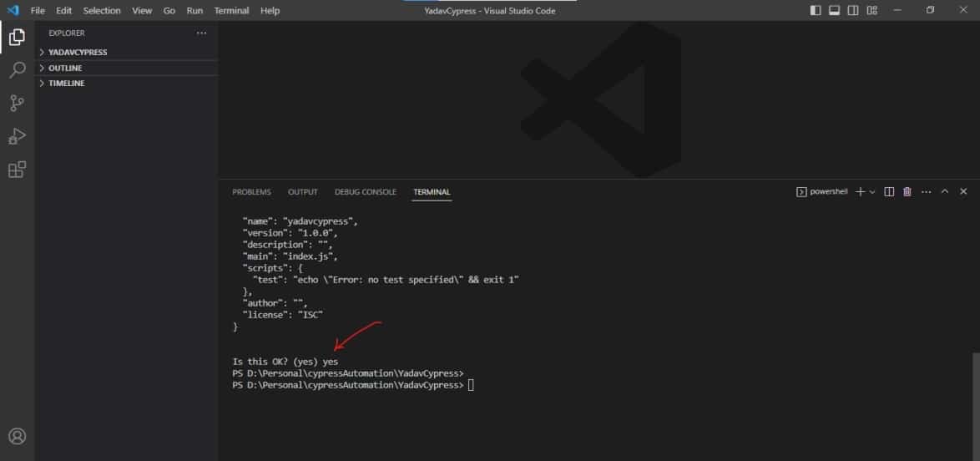Open the terminal launch profile dropdown arrow
980x461 pixels.
[872, 192]
